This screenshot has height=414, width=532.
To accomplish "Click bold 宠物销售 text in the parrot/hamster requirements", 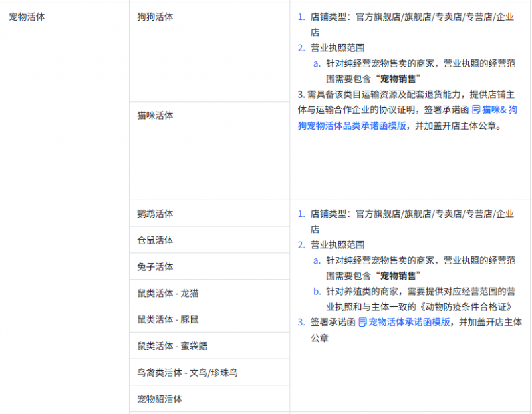I will [x=398, y=276].
